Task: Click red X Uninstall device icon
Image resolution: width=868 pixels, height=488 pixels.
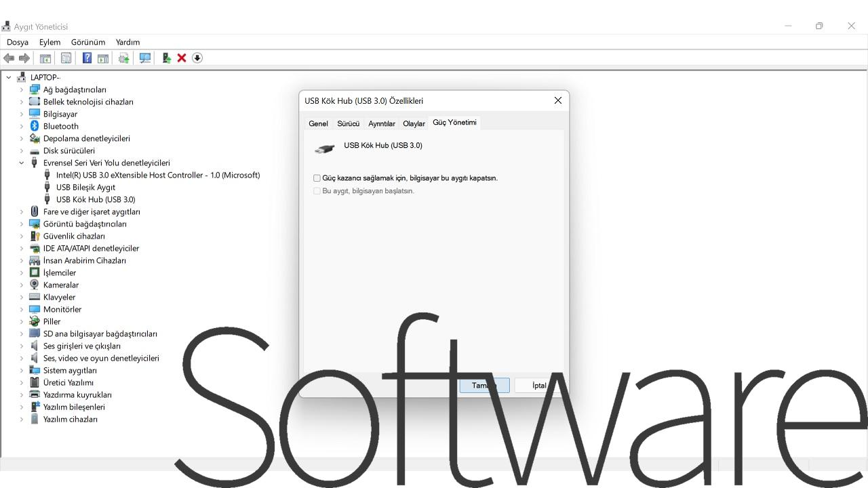Action: tap(182, 58)
